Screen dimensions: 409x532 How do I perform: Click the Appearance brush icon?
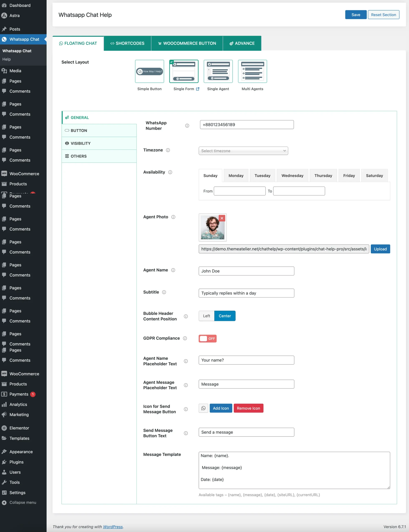(x=4, y=452)
